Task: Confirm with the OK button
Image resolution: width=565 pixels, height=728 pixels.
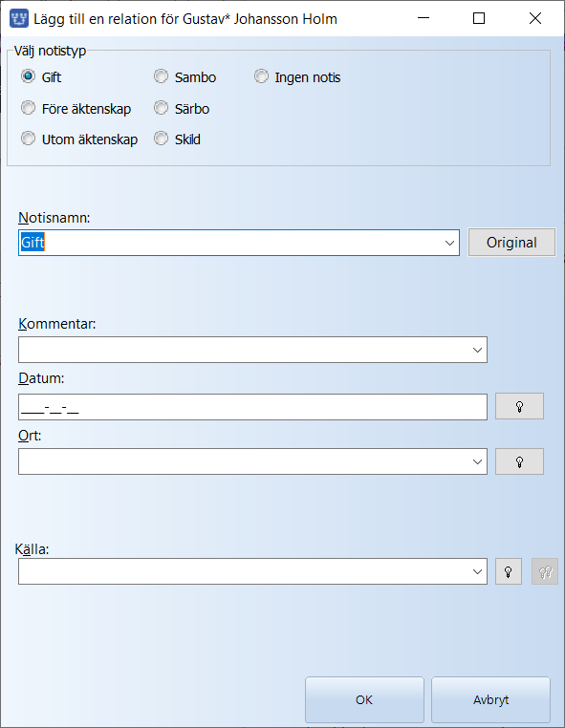Action: 364,699
